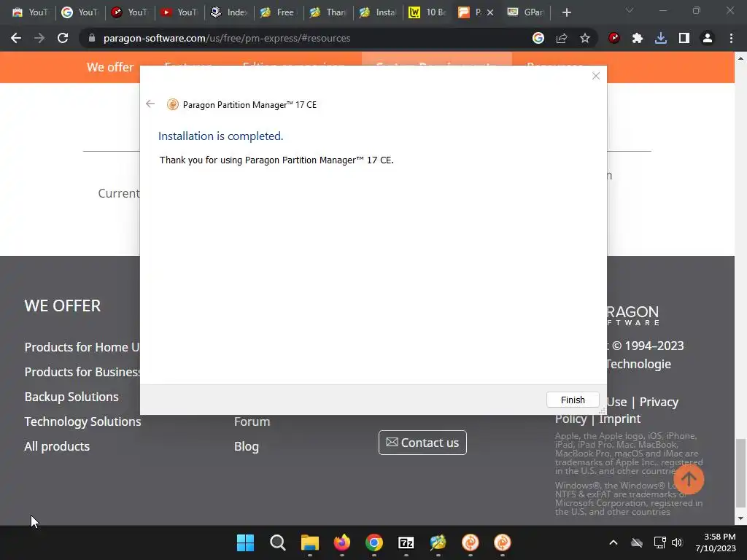This screenshot has width=747, height=560.
Task: Click the orange scroll-to-top arrow button
Action: point(689,479)
